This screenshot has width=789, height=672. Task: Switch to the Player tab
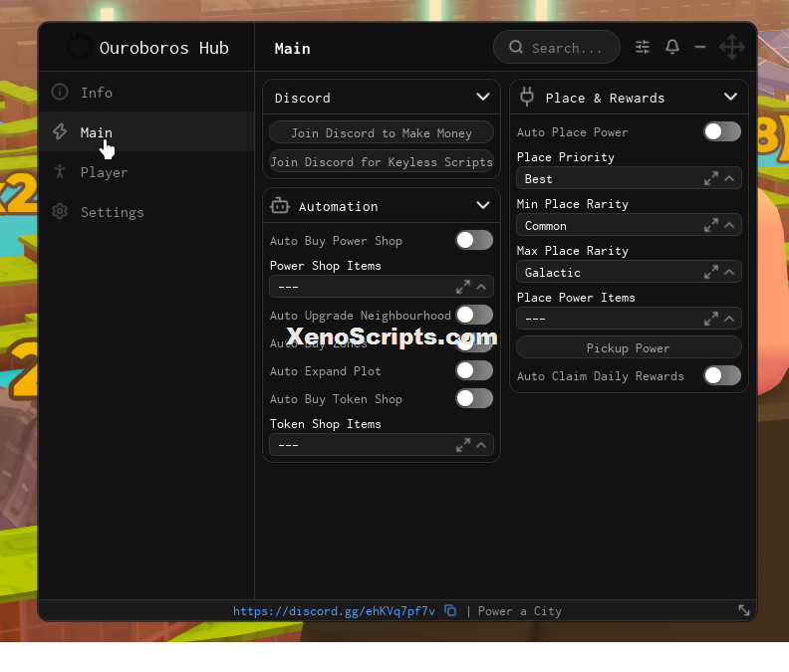(x=145, y=172)
